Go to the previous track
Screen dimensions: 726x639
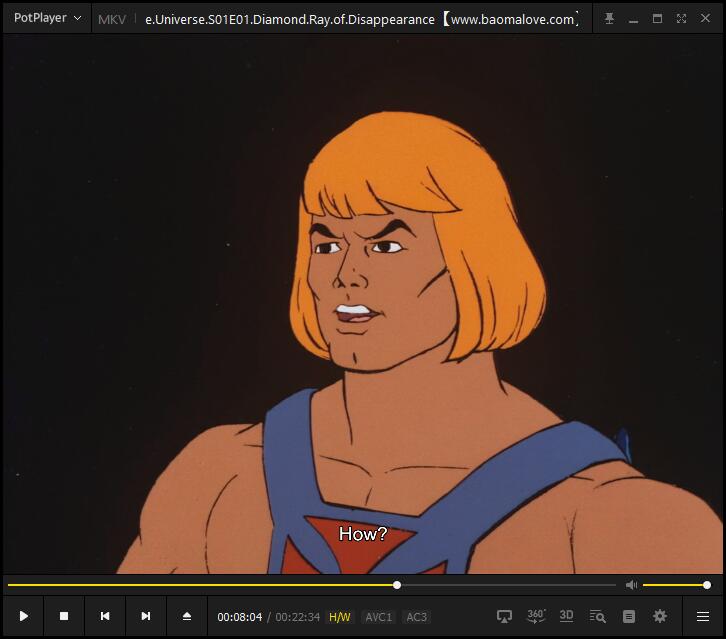point(105,616)
